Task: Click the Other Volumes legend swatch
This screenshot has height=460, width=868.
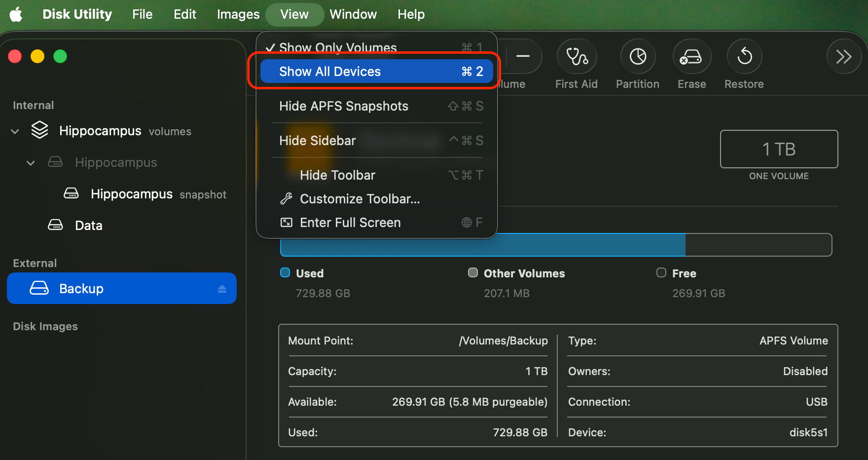Action: (x=473, y=273)
